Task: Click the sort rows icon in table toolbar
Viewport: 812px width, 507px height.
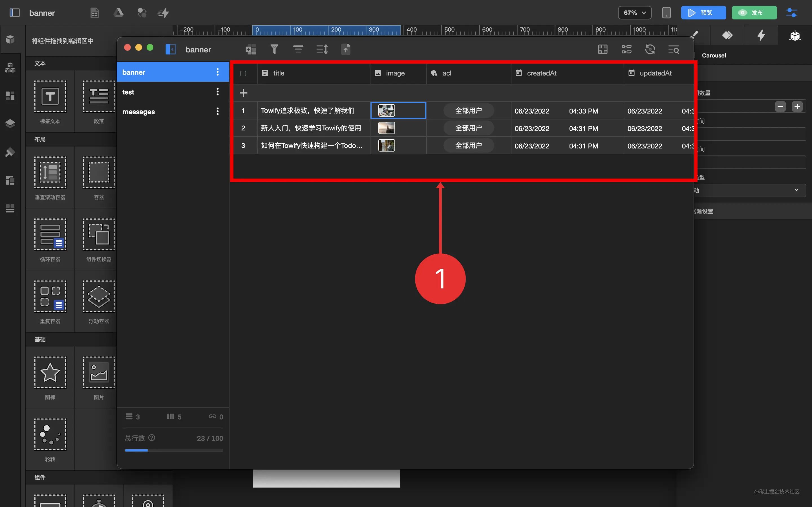Action: [x=322, y=50]
